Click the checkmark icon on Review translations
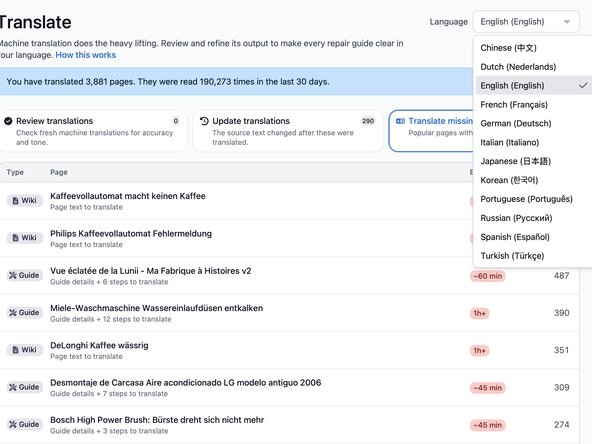592x444 pixels. (x=8, y=121)
